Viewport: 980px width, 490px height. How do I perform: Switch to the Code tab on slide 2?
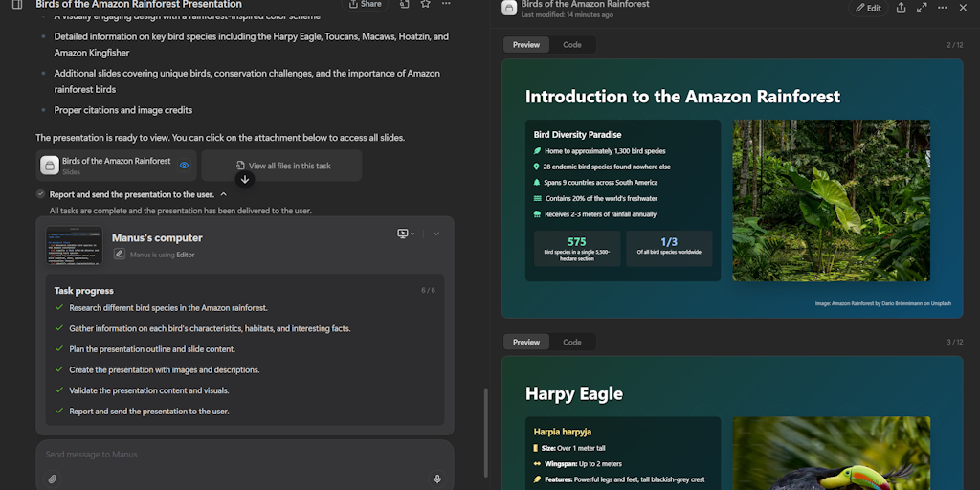[571, 45]
